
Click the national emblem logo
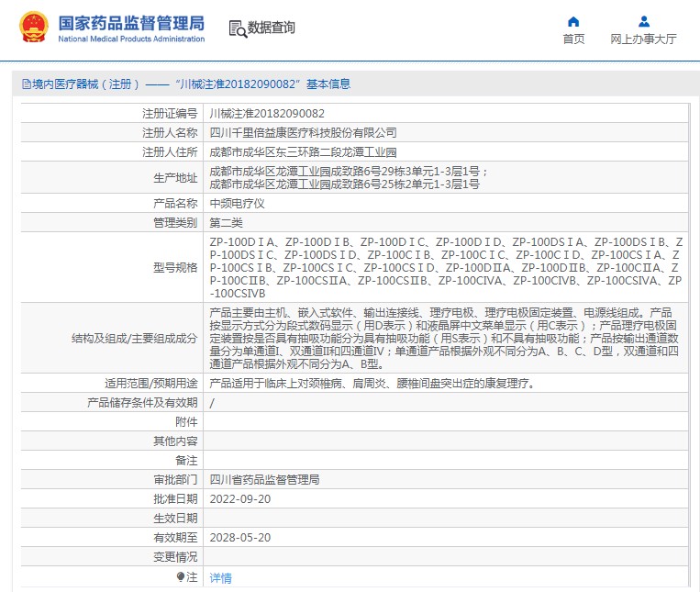click(33, 28)
